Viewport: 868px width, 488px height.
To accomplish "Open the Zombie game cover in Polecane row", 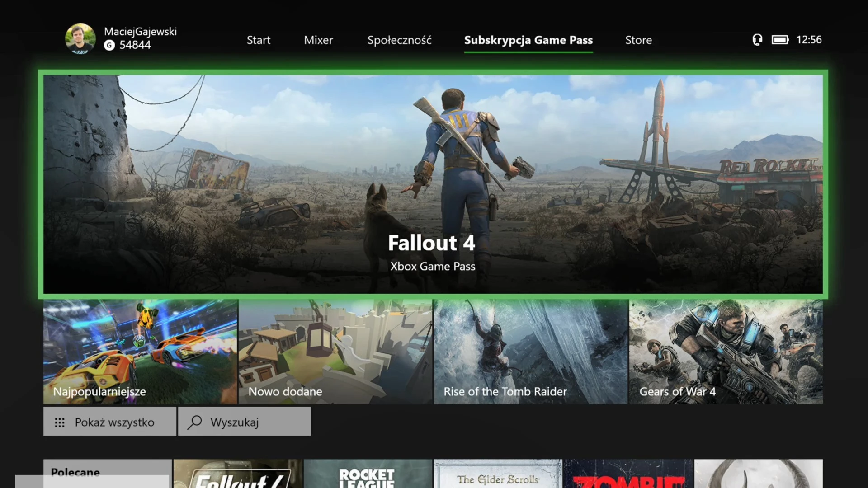I will (x=628, y=474).
